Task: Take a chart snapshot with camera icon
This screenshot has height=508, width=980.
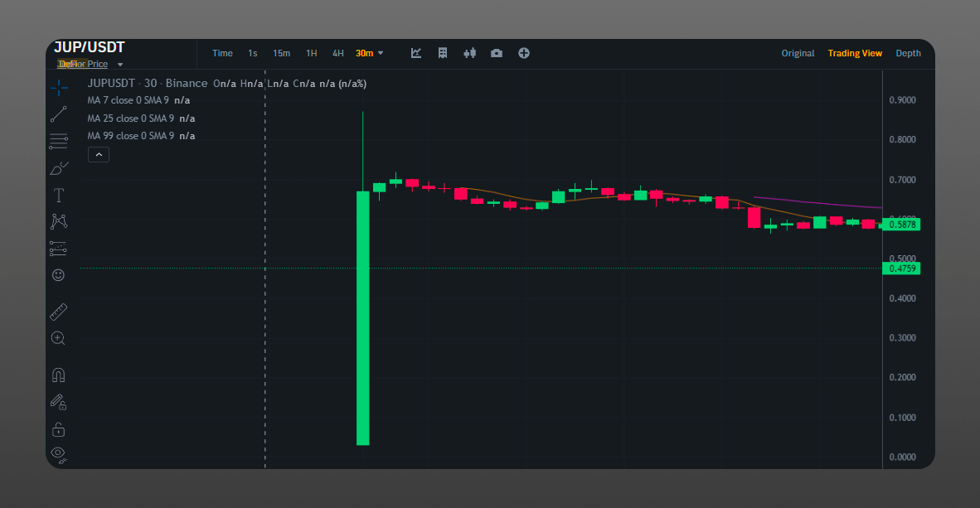Action: [497, 53]
